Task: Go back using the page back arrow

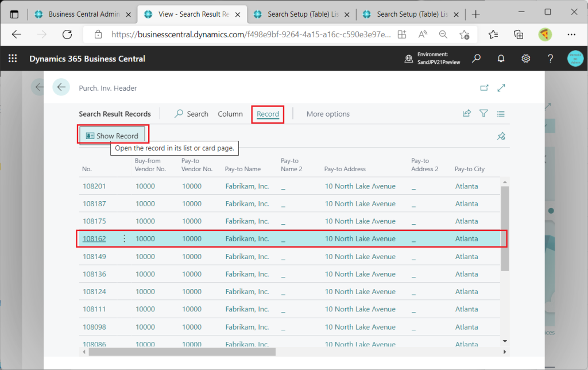Action: point(61,87)
